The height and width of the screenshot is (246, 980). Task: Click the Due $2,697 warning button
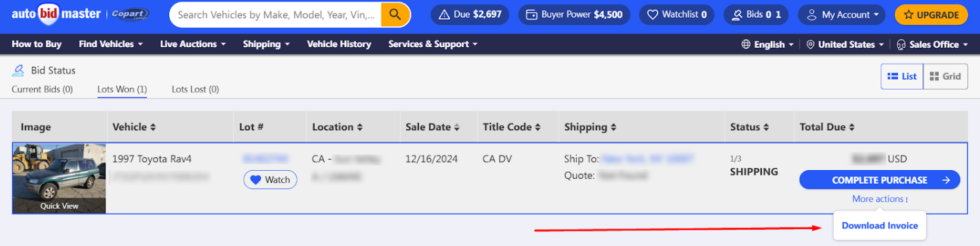[470, 14]
